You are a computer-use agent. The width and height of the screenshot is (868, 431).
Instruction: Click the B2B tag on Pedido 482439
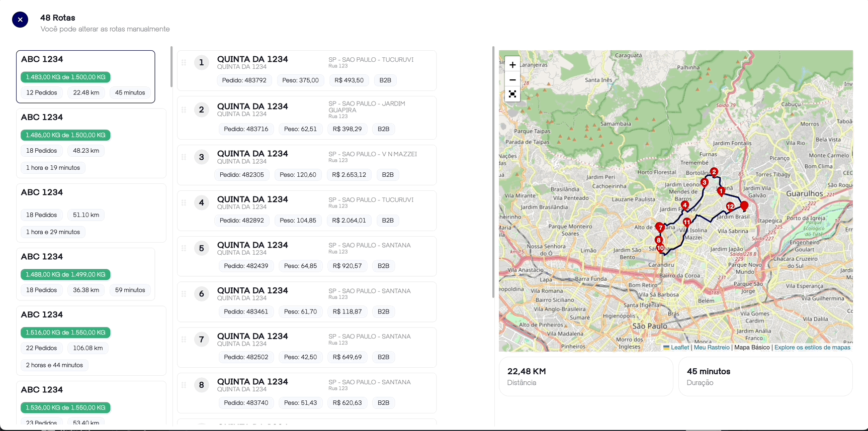click(383, 266)
